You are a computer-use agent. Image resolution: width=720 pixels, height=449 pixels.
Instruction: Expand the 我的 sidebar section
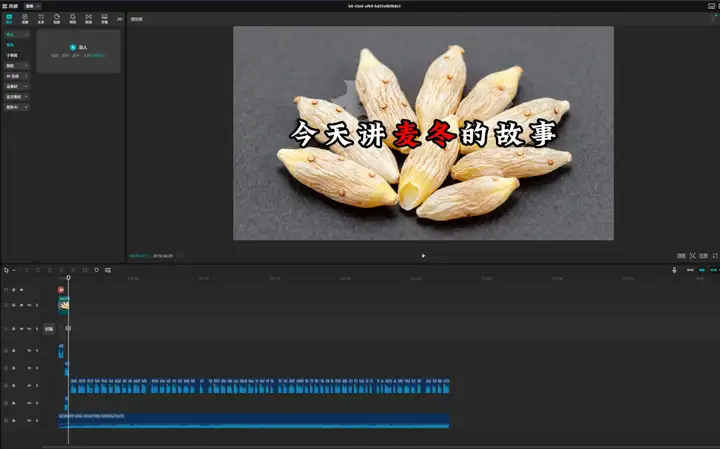tap(17, 66)
